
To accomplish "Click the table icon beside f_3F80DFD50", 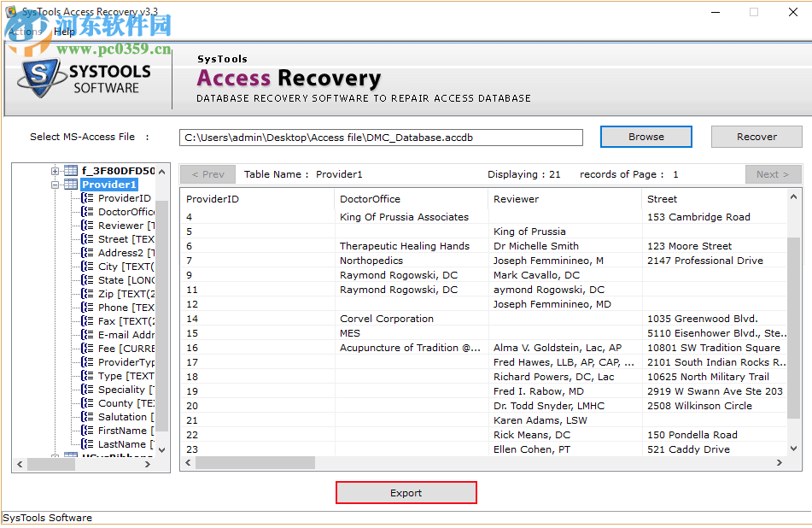I will (69, 170).
